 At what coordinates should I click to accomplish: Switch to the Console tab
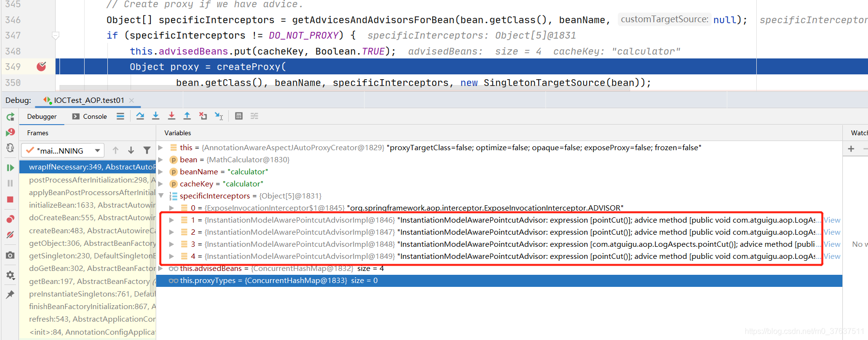pyautogui.click(x=89, y=116)
